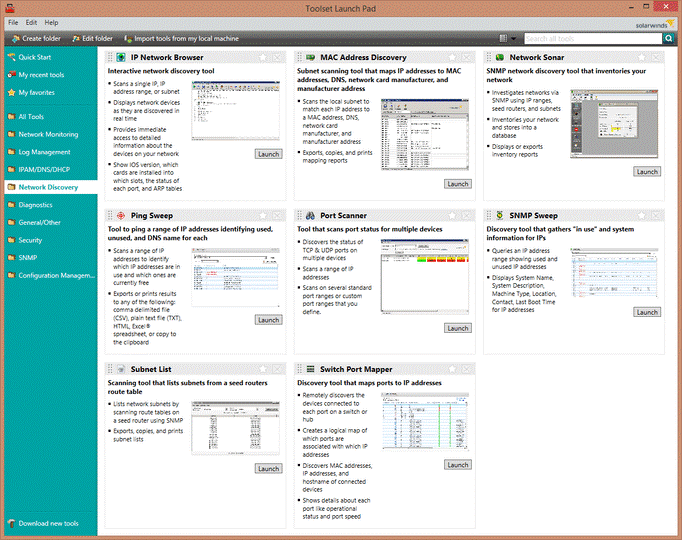Viewport: 682px width, 540px height.
Task: Click the search magnifier button
Action: tap(669, 39)
